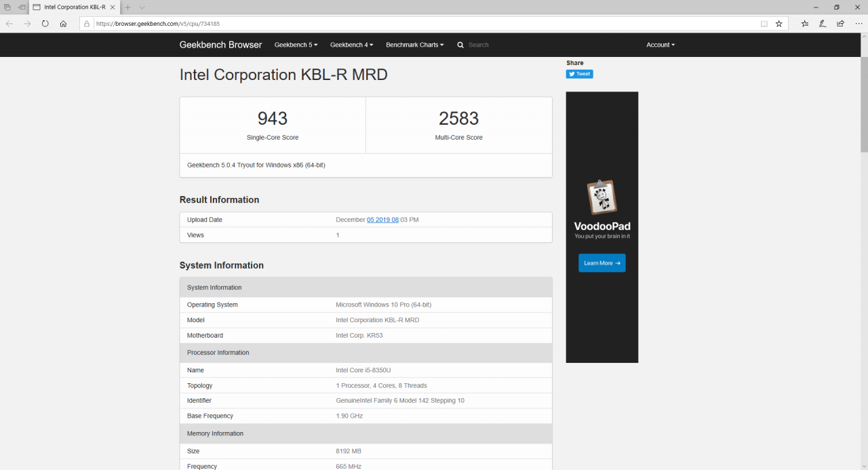Select Microsoft Windows 10 Pro (64-bit) value
Viewport: 868px width, 470px height.
pyautogui.click(x=384, y=305)
